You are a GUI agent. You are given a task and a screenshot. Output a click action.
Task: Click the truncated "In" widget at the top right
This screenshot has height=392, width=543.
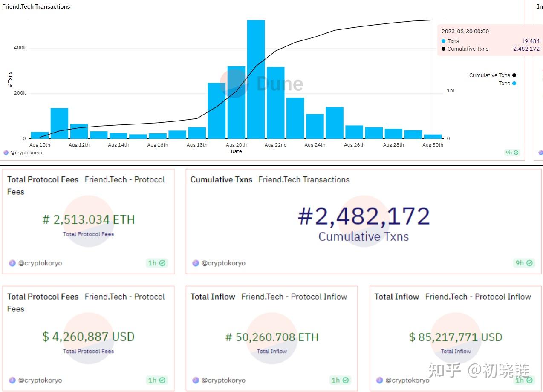[540, 6]
